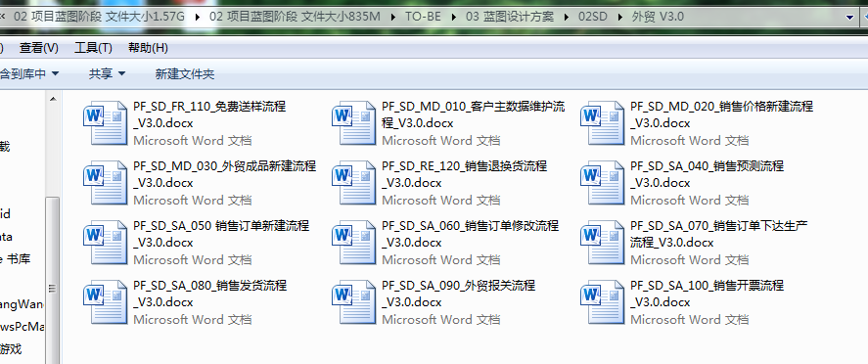Go to 02 项目蓝图阶段 文件大小1.57G breadcrumb
The image size is (868, 364).
[x=99, y=17]
